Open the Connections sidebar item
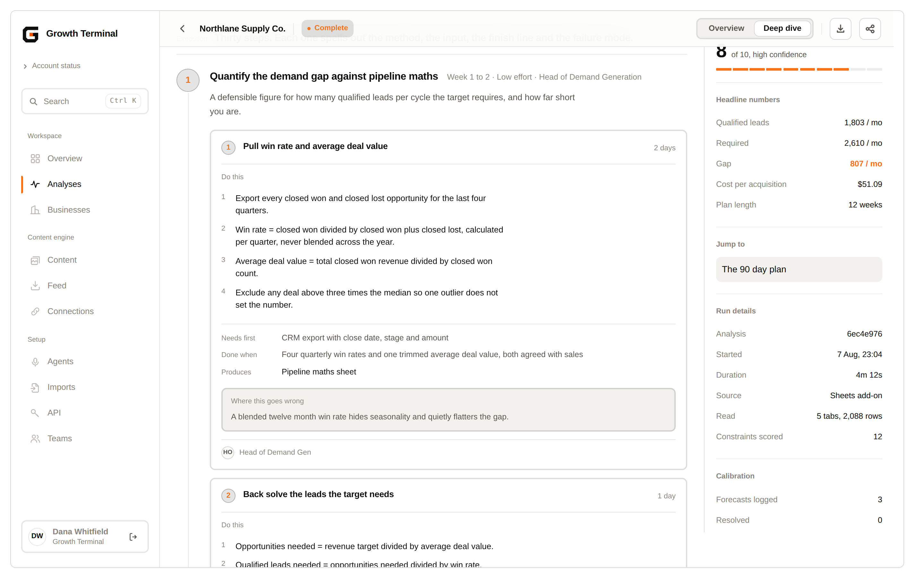924x578 pixels. [85, 311]
